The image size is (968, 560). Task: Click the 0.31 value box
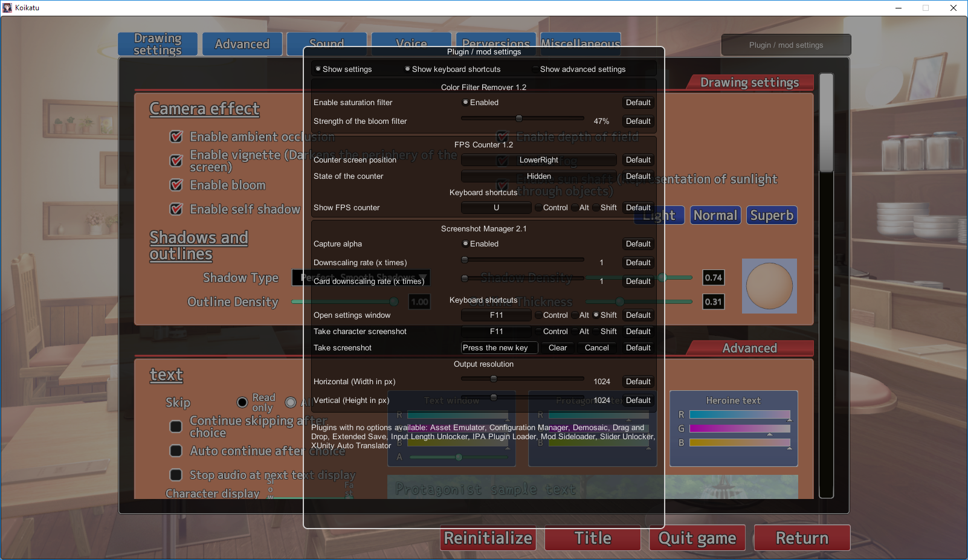coord(714,302)
